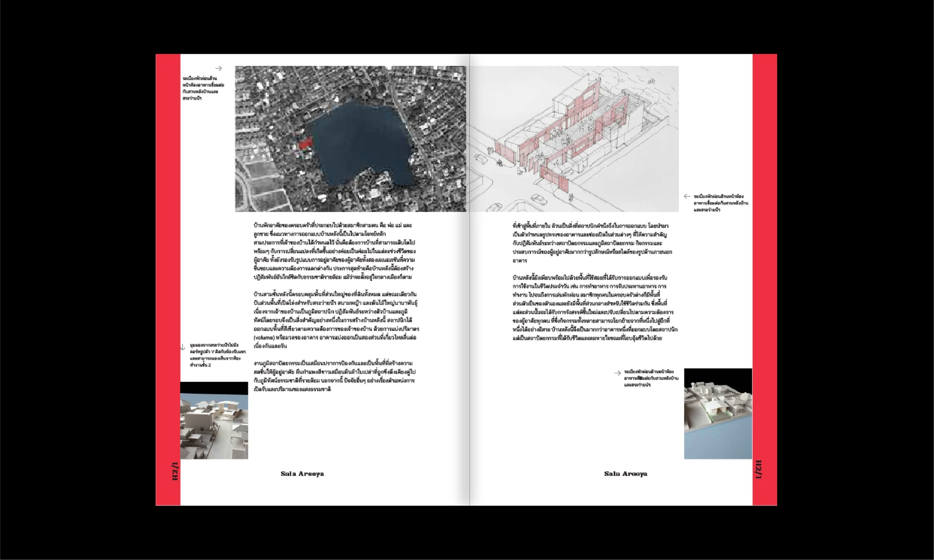The width and height of the screenshot is (934, 560).
Task: Click the caption text beside bottom-right model photo
Action: pyautogui.click(x=651, y=378)
